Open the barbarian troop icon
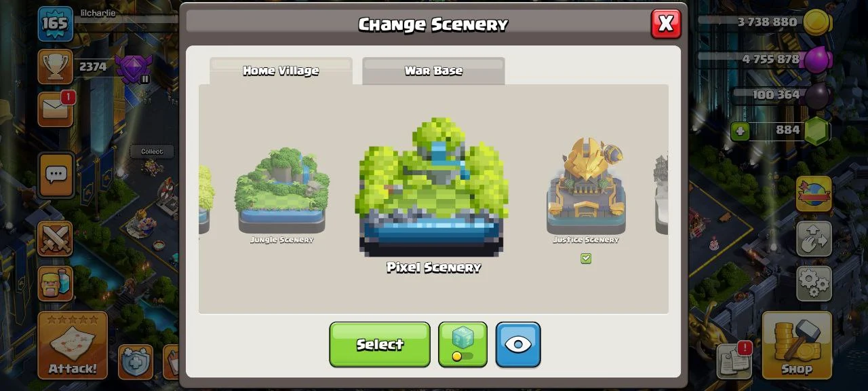Viewport: 868px width, 391px height. coord(55,282)
